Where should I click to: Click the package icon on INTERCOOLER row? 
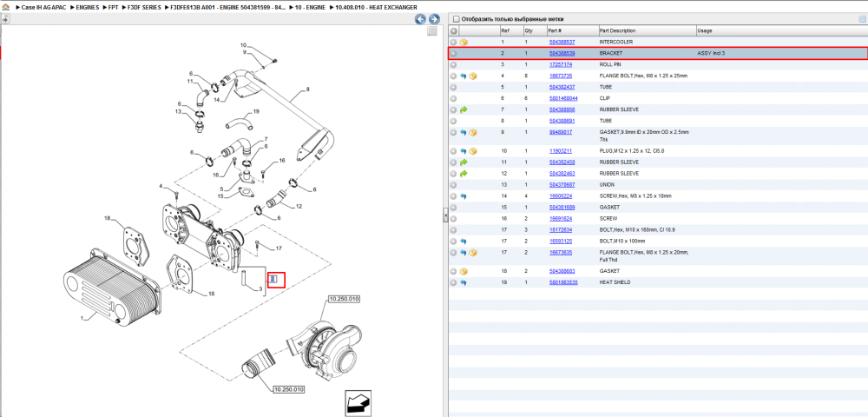[x=464, y=42]
